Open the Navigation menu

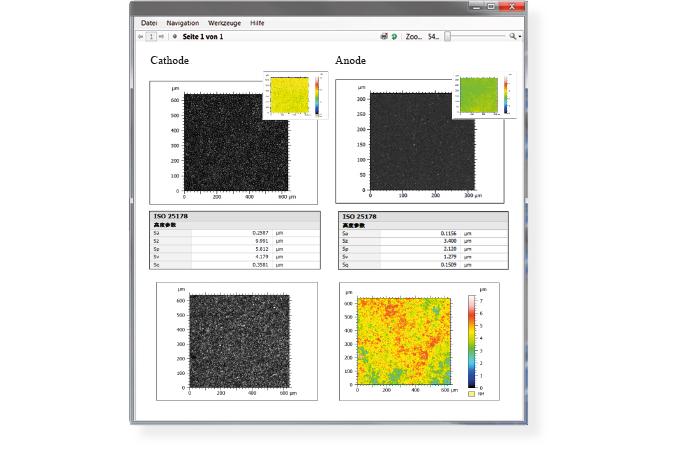[183, 23]
